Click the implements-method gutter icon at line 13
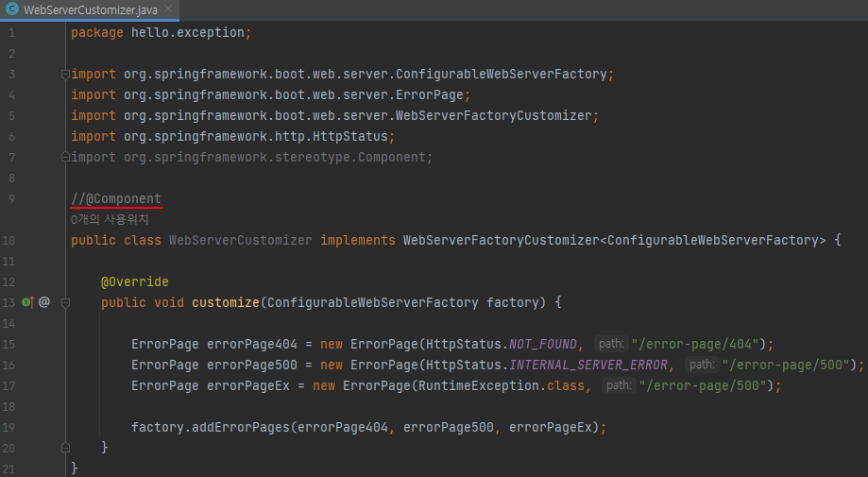 pyautogui.click(x=27, y=302)
